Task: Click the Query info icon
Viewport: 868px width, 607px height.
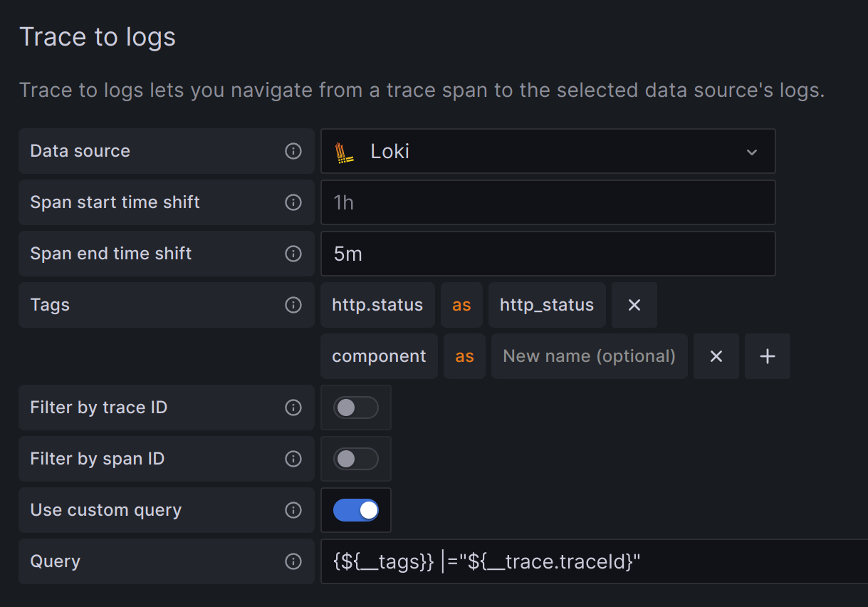Action: (x=293, y=561)
